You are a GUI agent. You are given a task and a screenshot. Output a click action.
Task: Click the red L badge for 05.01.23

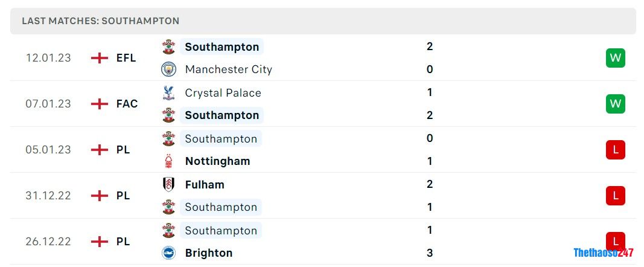pyautogui.click(x=615, y=150)
